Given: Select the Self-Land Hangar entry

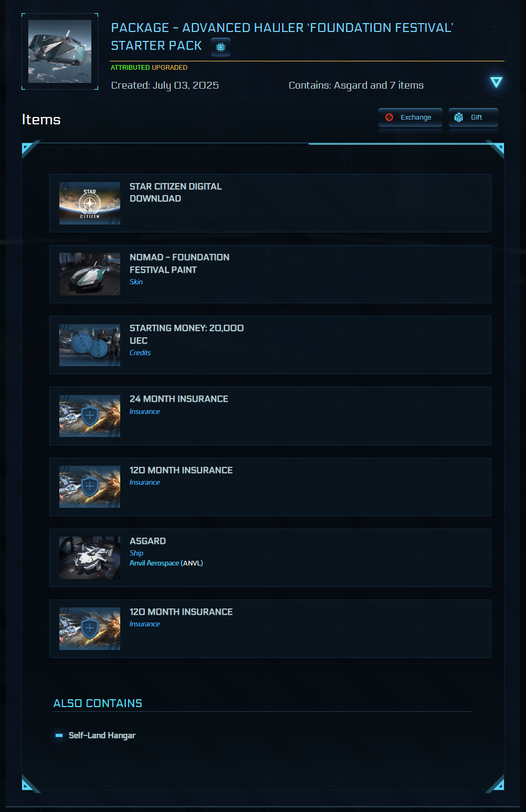Looking at the screenshot, I should (x=102, y=735).
